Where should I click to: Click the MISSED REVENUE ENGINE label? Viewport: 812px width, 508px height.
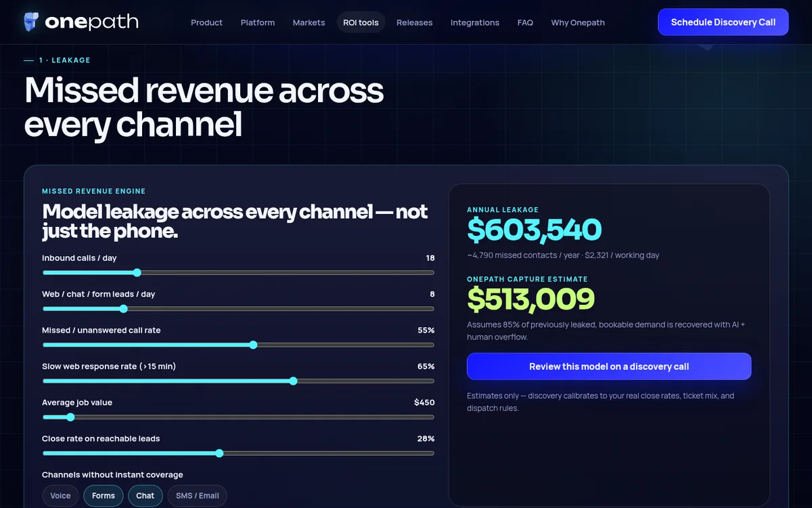(94, 192)
